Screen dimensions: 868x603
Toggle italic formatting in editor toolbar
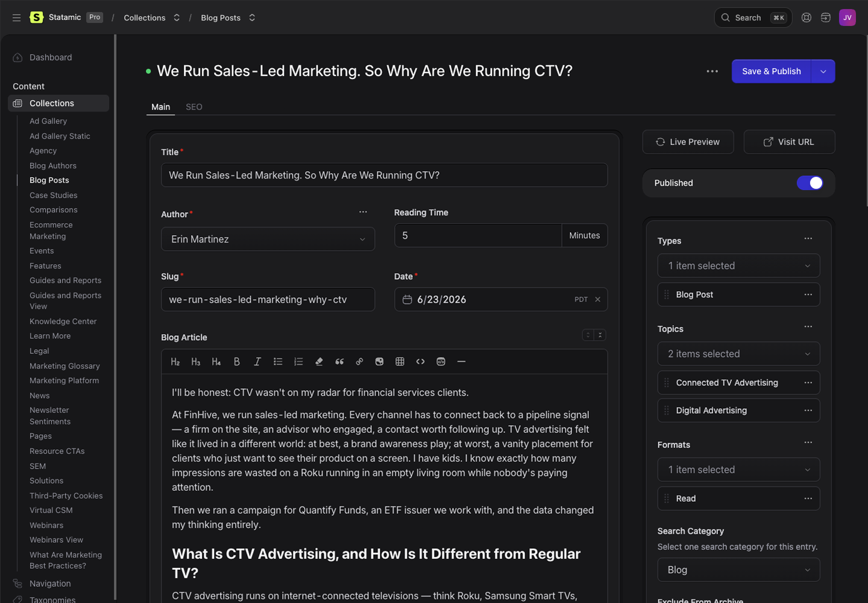click(x=257, y=362)
